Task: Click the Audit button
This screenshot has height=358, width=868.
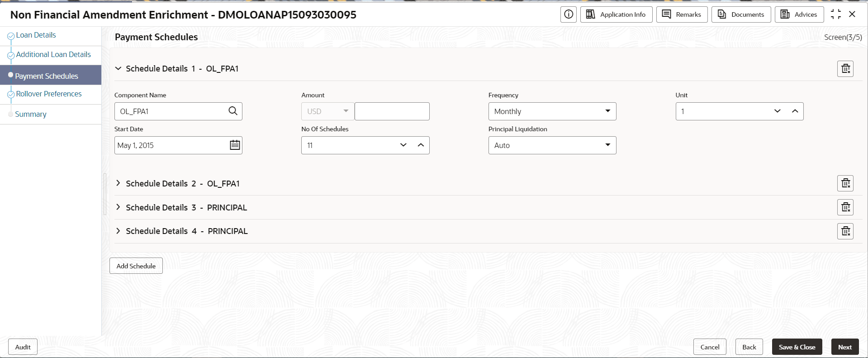Action: (23, 347)
